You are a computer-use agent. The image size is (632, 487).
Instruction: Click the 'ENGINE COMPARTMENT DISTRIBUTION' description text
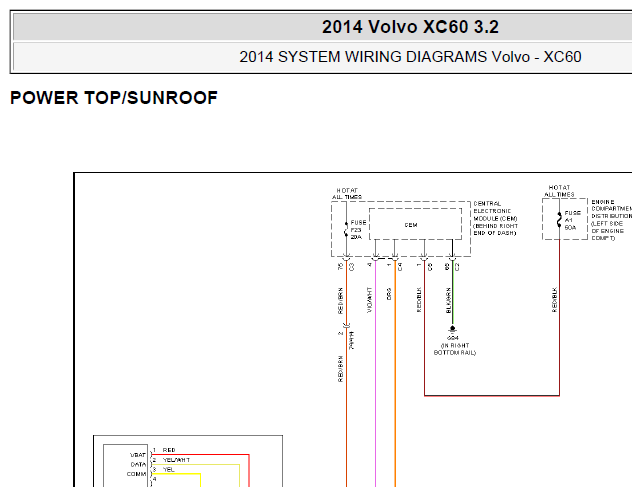click(611, 220)
